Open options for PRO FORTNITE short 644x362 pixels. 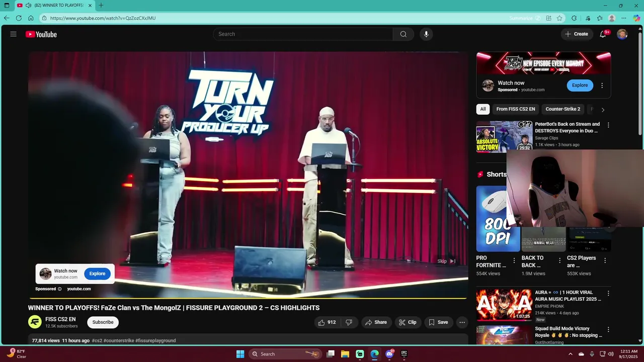coord(514,260)
